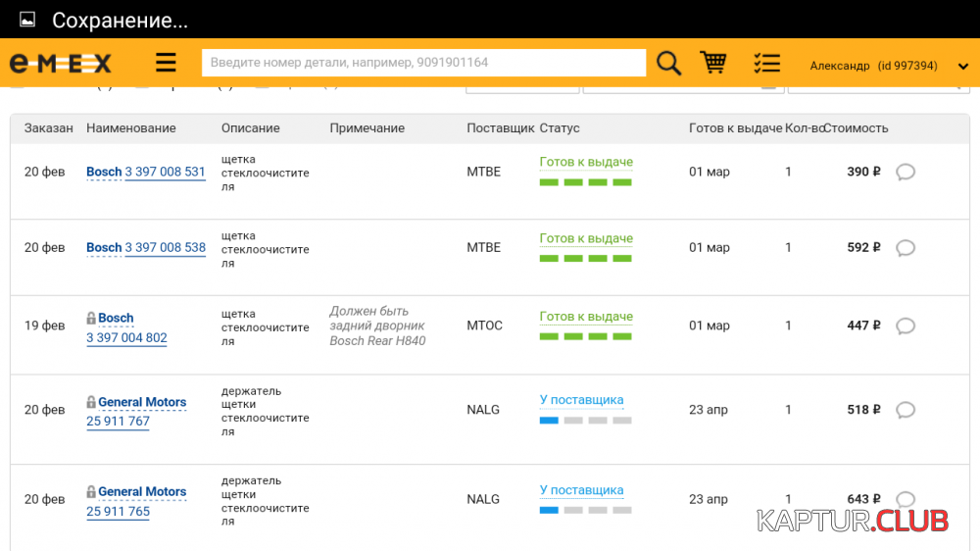The width and height of the screenshot is (980, 551).
Task: Click the 'Стоимость' column header
Action: [x=856, y=128]
